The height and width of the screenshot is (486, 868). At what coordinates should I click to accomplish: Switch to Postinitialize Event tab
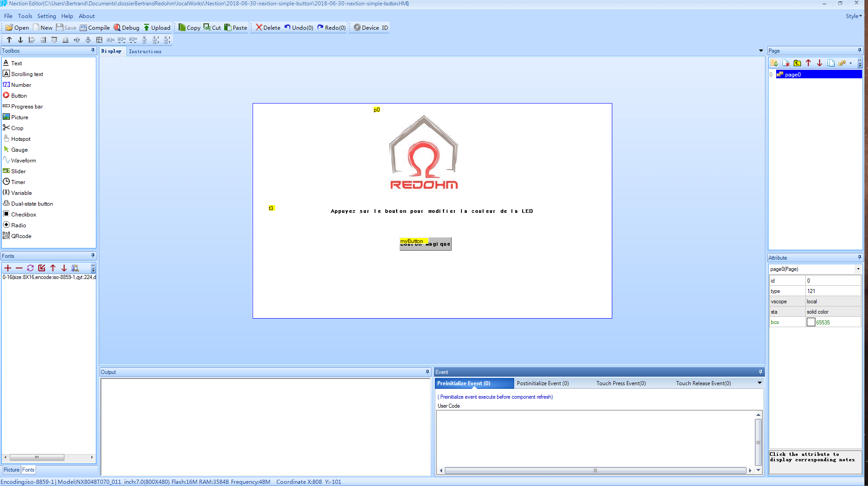tap(542, 383)
